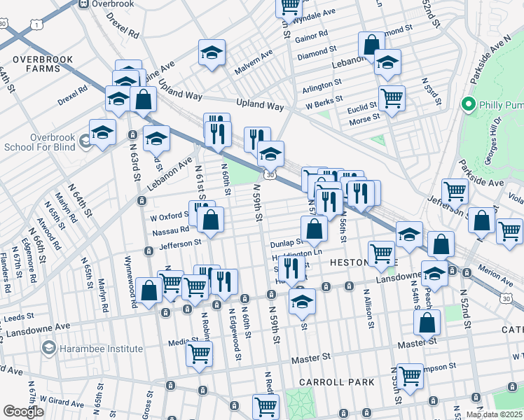This screenshot has height=420, width=524.
Task: Click the Leeds St street label
Action: [x=19, y=317]
